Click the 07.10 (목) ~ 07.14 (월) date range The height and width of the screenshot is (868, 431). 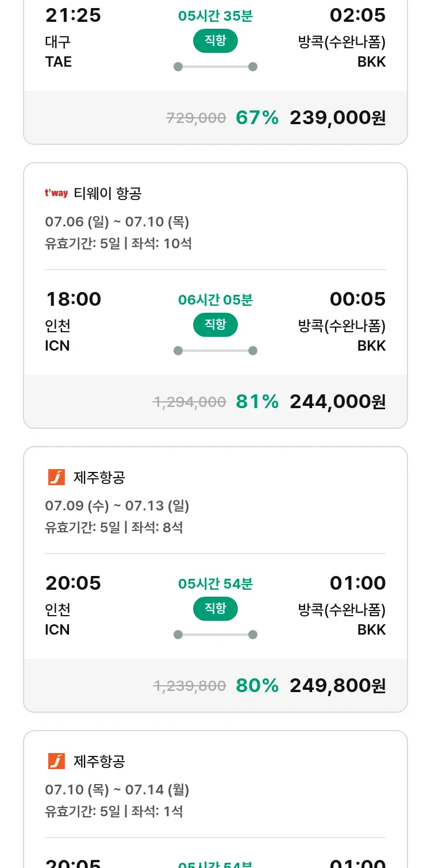[x=117, y=790]
